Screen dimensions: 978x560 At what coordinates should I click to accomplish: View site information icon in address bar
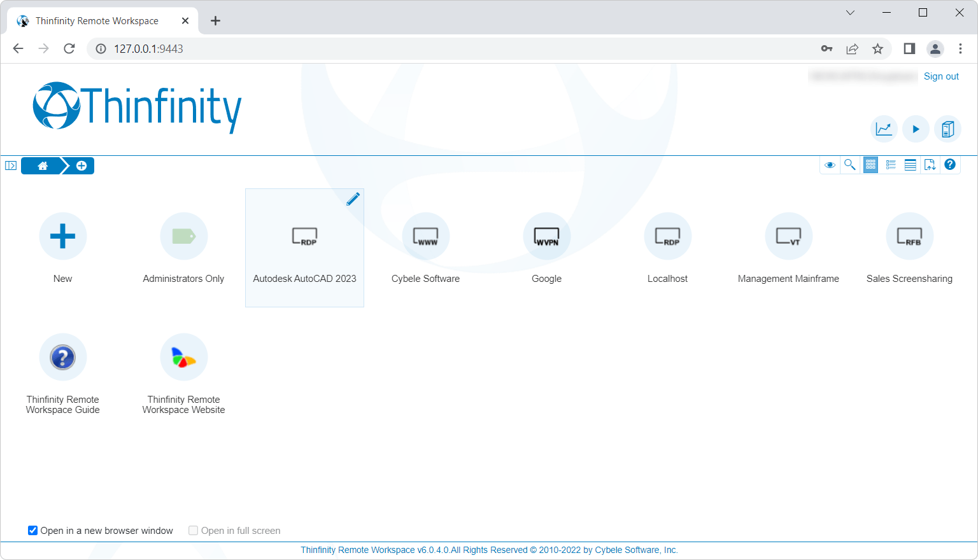pos(101,48)
